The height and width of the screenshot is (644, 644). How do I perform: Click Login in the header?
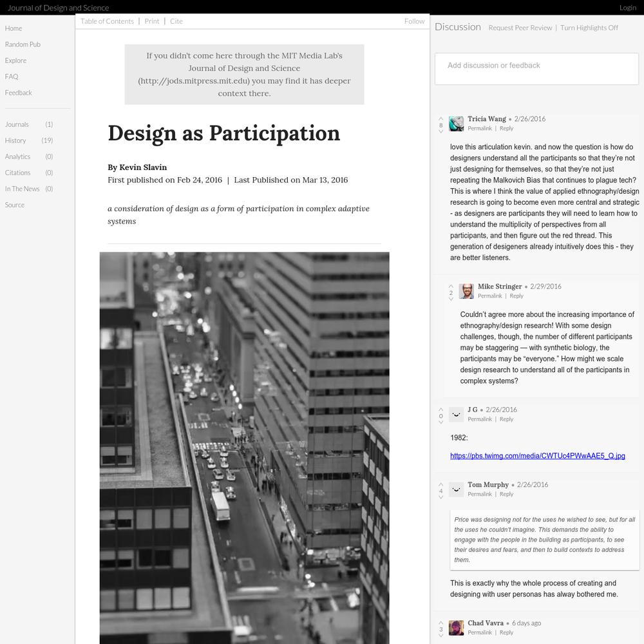627,7
